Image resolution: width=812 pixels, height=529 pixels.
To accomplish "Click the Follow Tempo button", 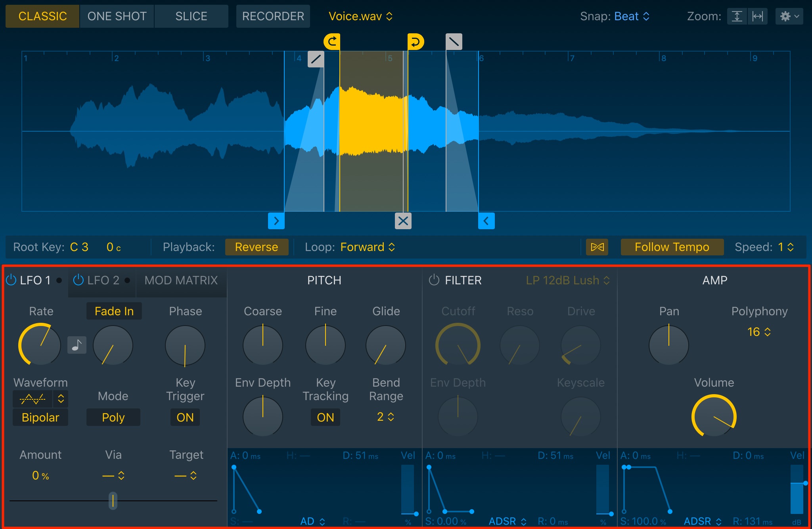I will coord(672,247).
